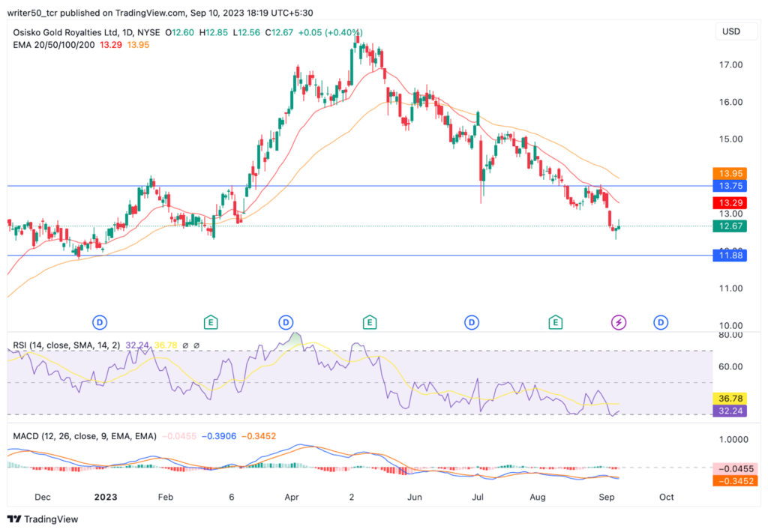Select the EMA 20/50/100/200 indicator legend
Image resolution: width=768 pixels, height=532 pixels.
point(54,45)
